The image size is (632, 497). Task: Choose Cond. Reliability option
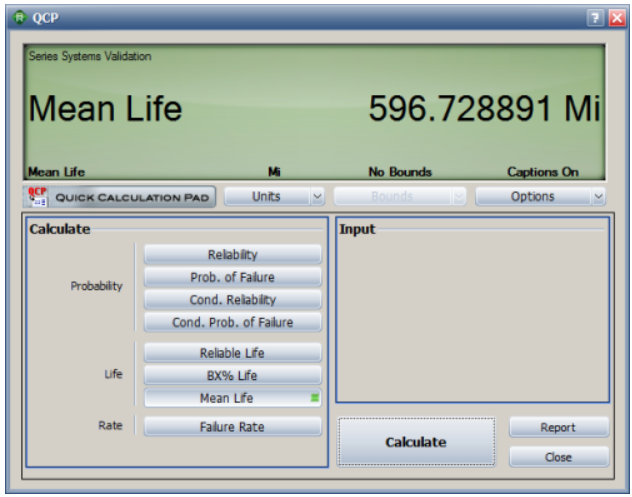pos(233,299)
